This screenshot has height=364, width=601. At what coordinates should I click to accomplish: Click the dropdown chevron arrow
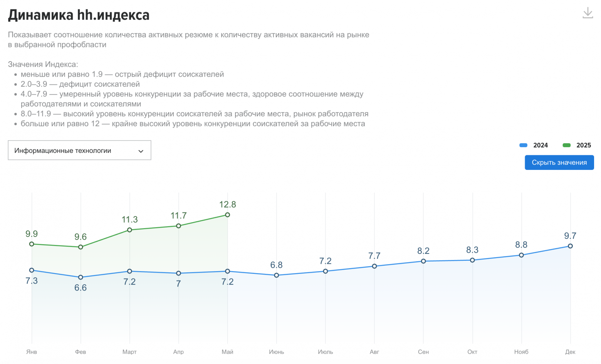click(141, 151)
